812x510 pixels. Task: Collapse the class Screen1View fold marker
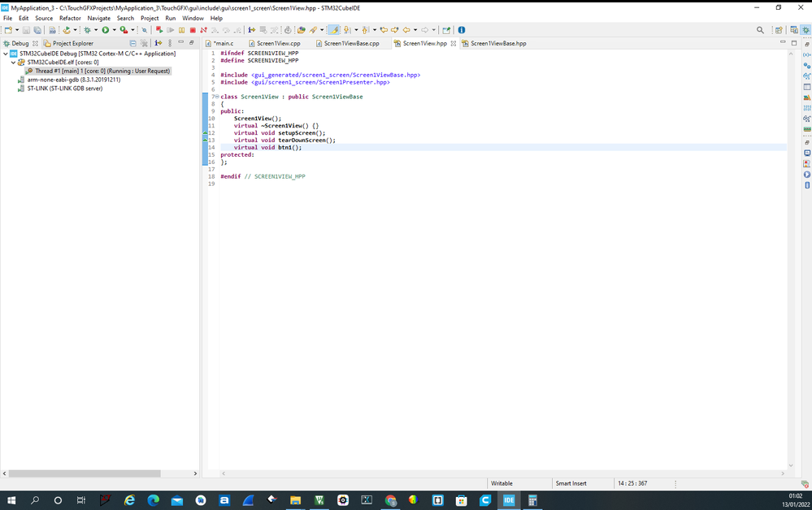click(x=217, y=97)
